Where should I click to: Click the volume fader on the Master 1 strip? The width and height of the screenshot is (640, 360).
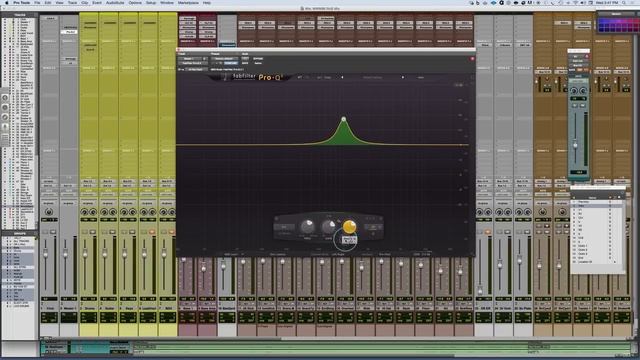[65, 254]
